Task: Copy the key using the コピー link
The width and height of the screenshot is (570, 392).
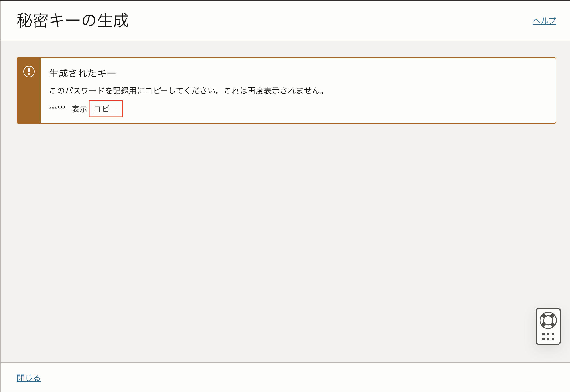Action: click(x=105, y=109)
